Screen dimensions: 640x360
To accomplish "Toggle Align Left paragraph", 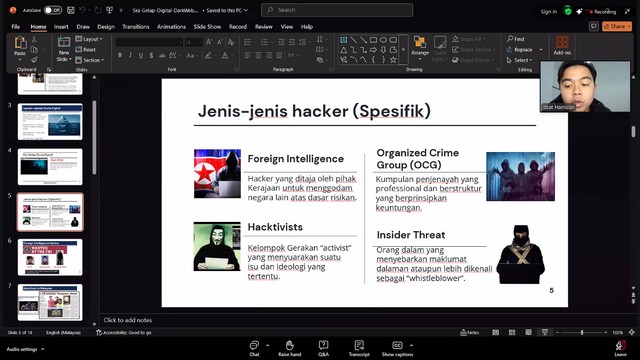I will (x=248, y=55).
